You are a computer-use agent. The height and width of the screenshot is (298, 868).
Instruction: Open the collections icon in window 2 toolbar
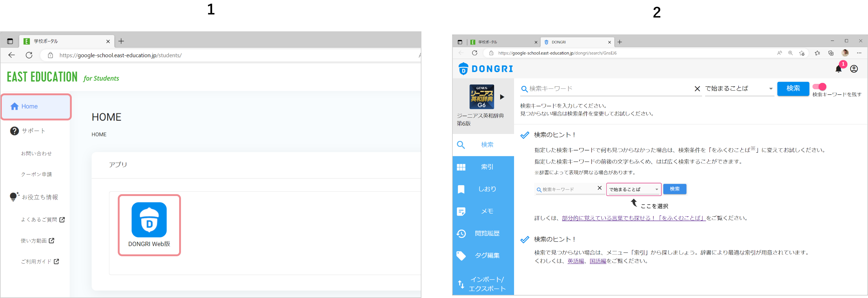[x=831, y=53]
